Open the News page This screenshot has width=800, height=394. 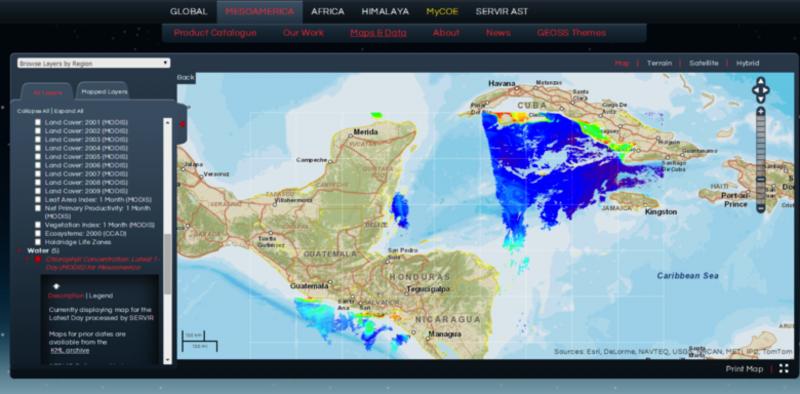[x=498, y=33]
